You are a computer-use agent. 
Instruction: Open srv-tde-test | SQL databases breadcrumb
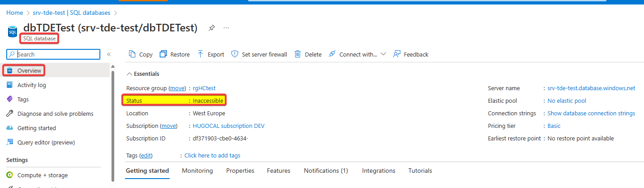coord(72,13)
